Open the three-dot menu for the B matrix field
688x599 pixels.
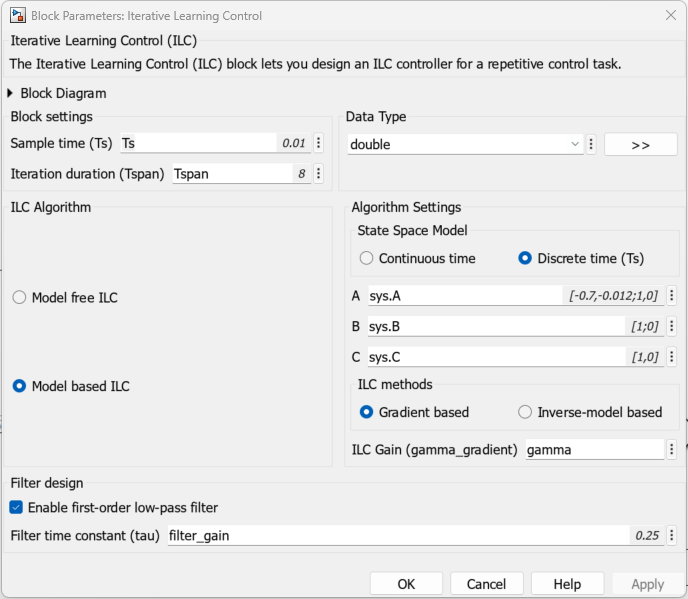[x=671, y=326]
